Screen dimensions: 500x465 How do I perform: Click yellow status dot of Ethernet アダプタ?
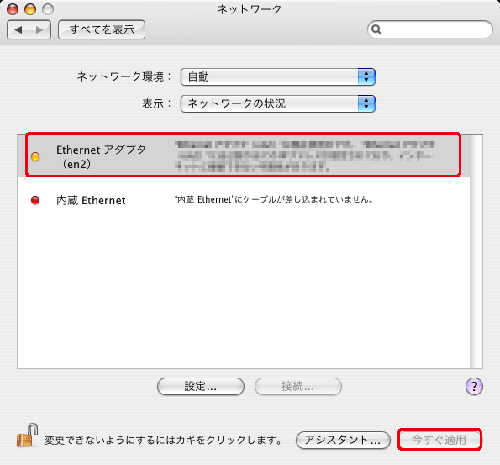35,156
